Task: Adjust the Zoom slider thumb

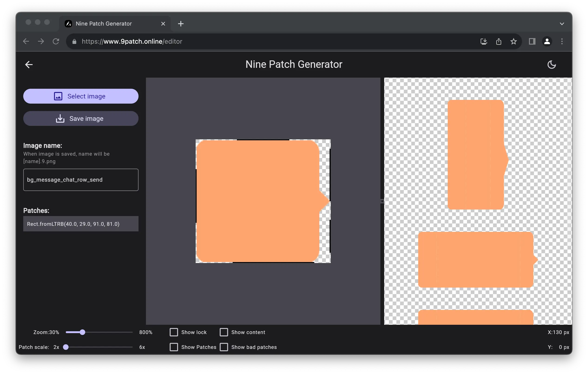Action: click(x=83, y=332)
